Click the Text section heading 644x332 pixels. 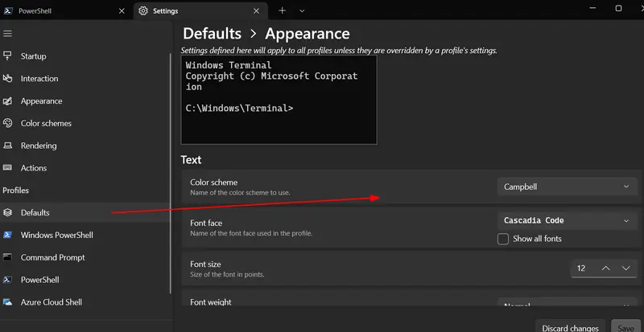[x=191, y=160]
